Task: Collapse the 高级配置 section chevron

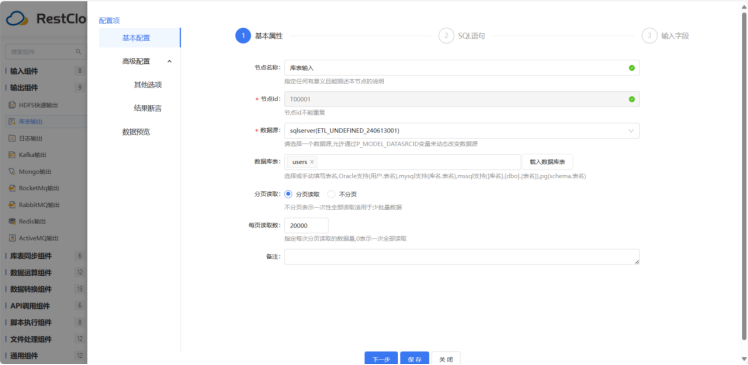Action: pyautogui.click(x=169, y=61)
